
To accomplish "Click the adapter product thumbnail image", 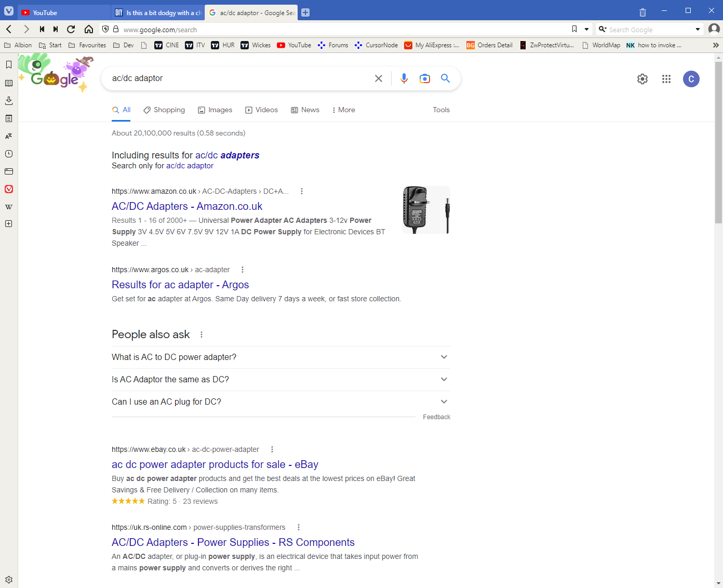I will 426,210.
